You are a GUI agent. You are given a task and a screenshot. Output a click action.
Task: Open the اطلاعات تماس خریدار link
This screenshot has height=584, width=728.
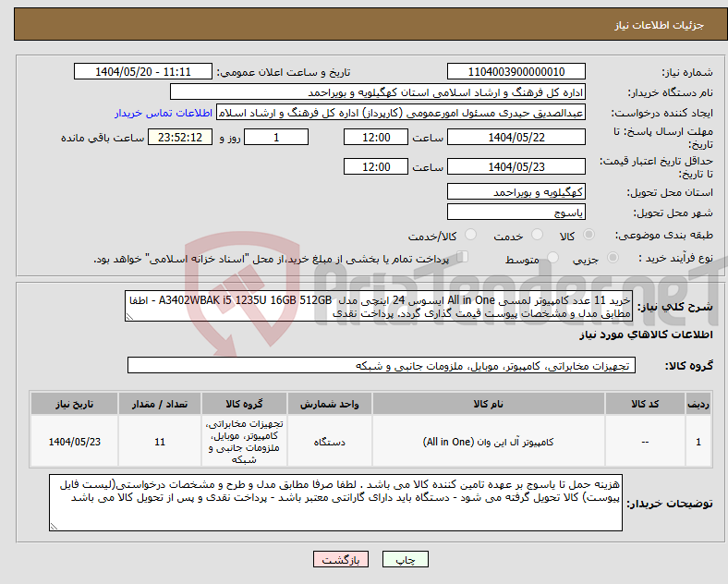coord(163,113)
